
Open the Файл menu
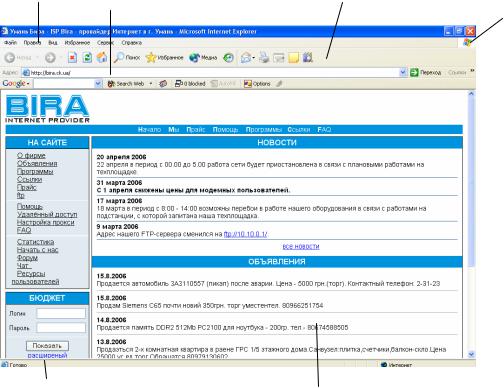pos(11,43)
